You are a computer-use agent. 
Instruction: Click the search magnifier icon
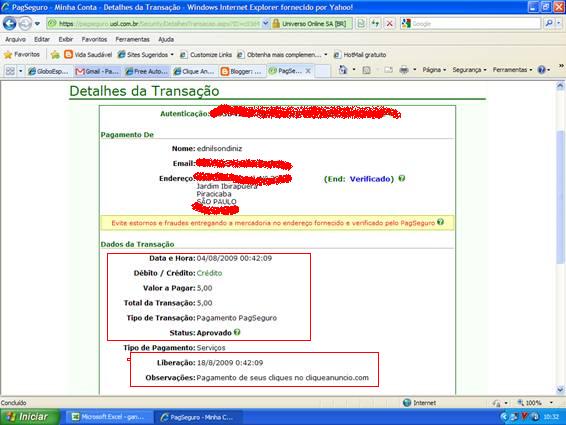pyautogui.click(x=549, y=24)
